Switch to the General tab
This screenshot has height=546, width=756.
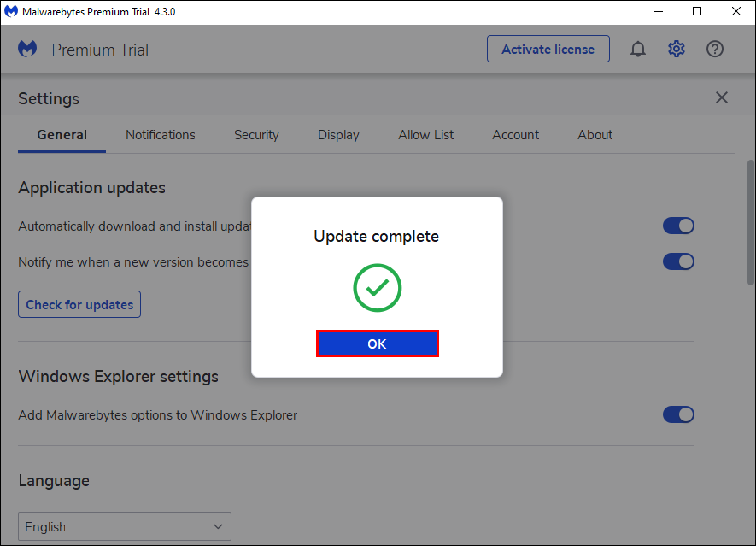pos(62,135)
